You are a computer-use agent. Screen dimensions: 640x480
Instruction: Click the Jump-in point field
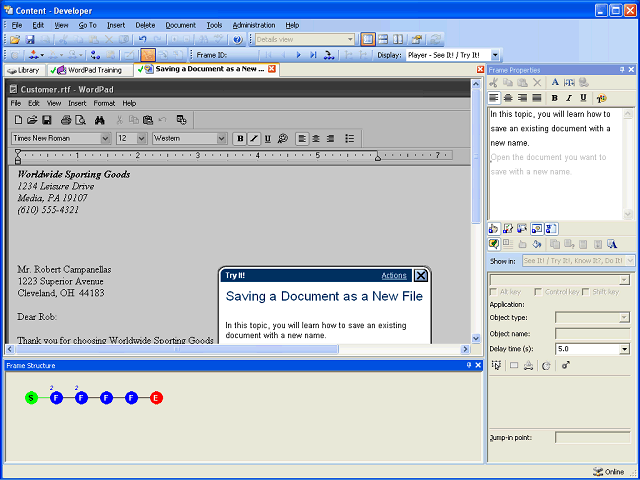point(592,438)
